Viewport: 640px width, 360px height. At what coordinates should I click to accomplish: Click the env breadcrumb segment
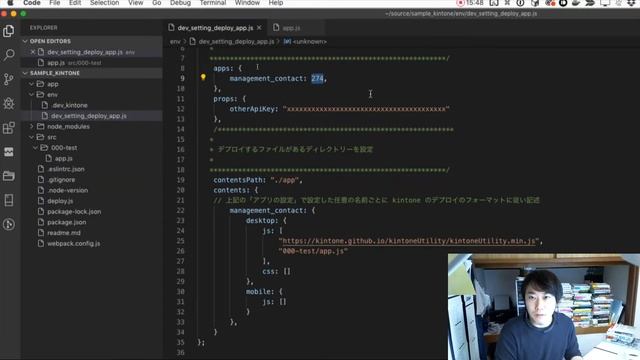point(175,42)
